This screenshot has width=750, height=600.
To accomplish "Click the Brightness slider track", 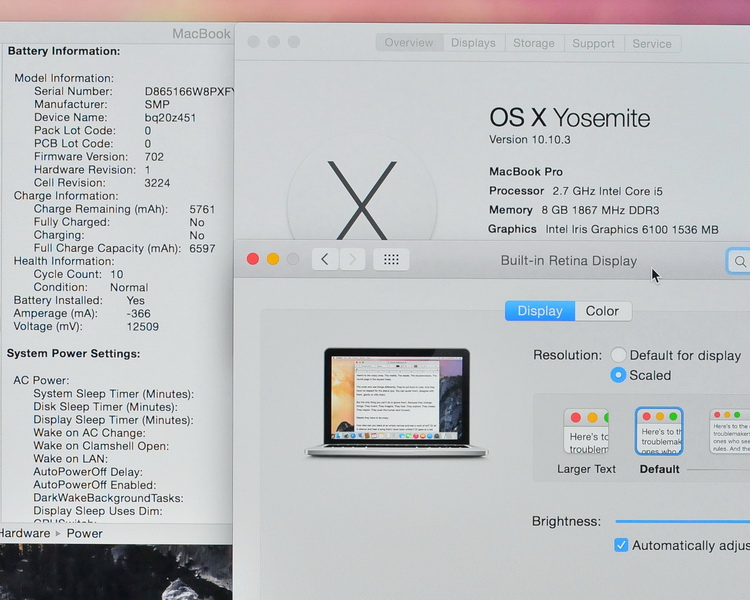I will pos(683,521).
